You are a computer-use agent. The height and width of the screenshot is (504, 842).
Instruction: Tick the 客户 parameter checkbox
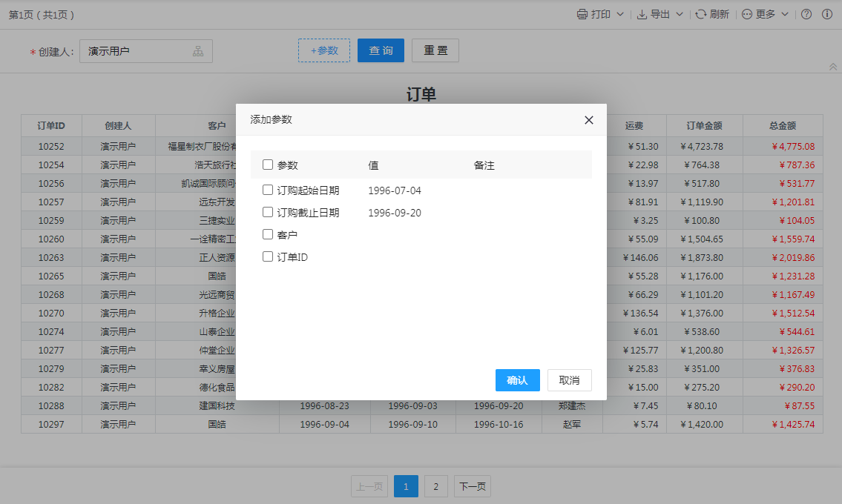tap(268, 235)
